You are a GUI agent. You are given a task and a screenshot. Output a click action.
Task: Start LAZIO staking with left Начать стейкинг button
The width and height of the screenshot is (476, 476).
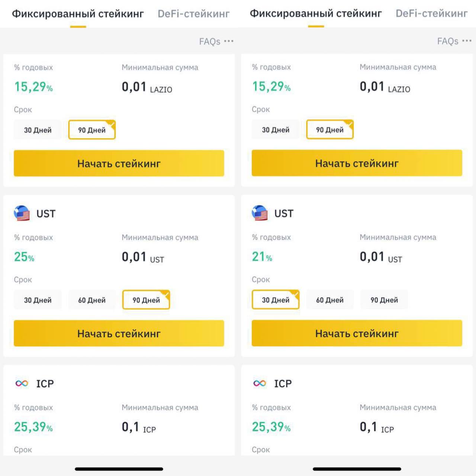pyautogui.click(x=119, y=163)
